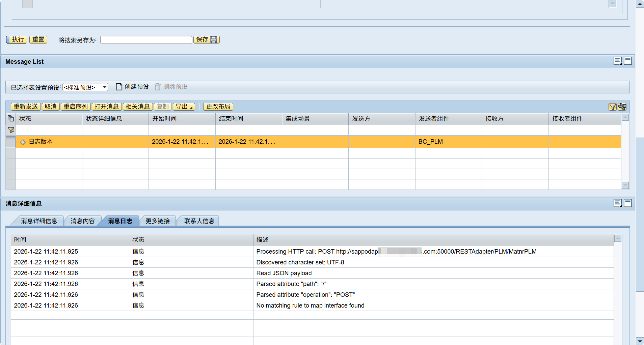Viewport: 644px width, 345px height.
Task: Open Message List panel options menu icon
Action: 617,61
